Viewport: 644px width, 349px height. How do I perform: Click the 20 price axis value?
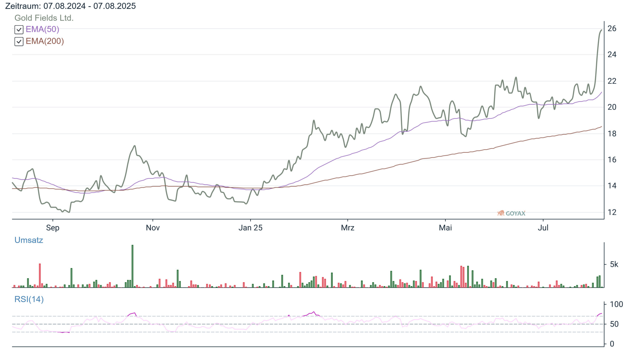[x=612, y=107]
